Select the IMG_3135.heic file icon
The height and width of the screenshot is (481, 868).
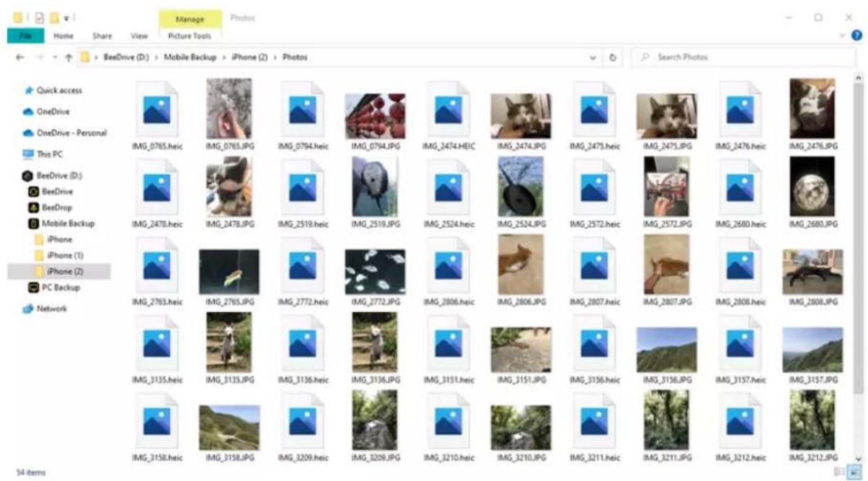point(156,343)
